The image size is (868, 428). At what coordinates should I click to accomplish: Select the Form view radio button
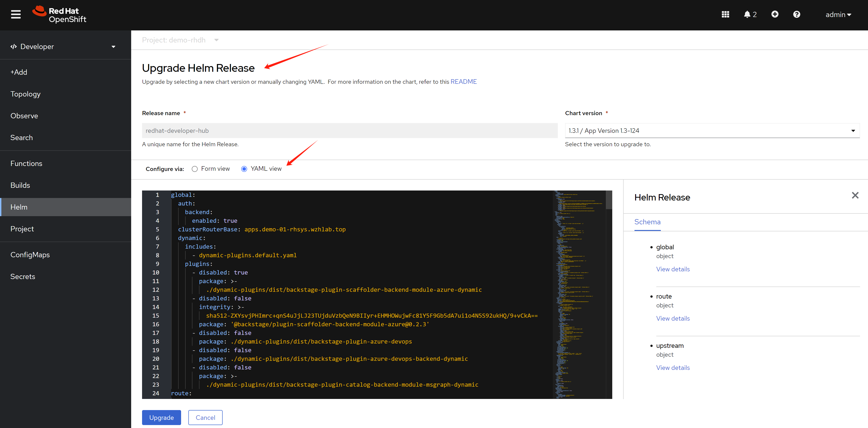[194, 169]
